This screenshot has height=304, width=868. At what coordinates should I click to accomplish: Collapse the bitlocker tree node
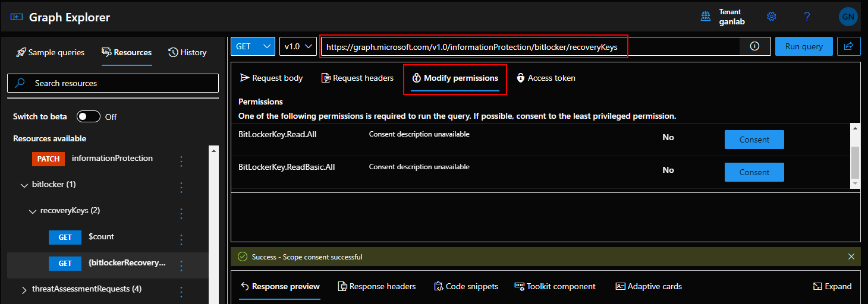pos(24,185)
